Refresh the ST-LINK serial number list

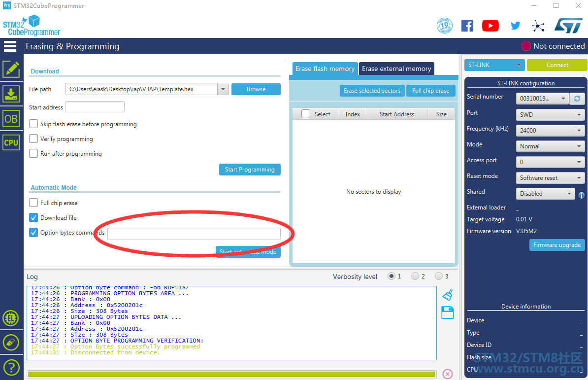[x=577, y=99]
